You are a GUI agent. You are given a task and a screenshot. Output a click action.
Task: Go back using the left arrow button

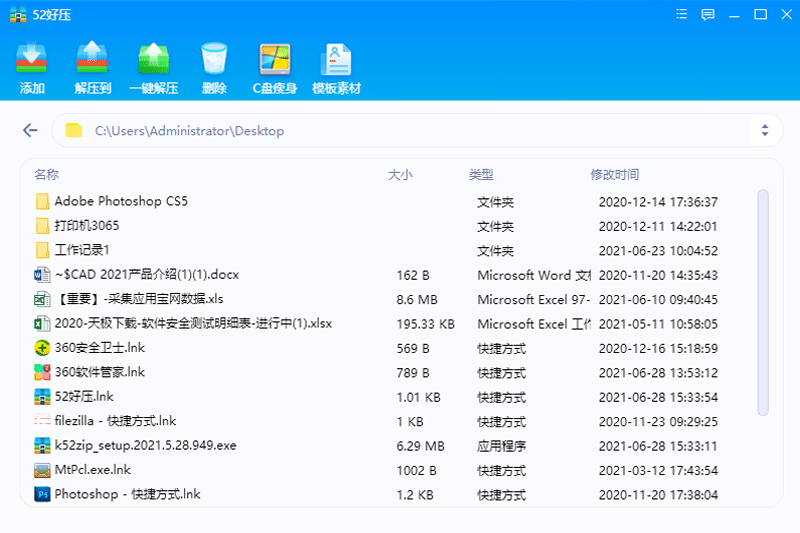point(30,130)
